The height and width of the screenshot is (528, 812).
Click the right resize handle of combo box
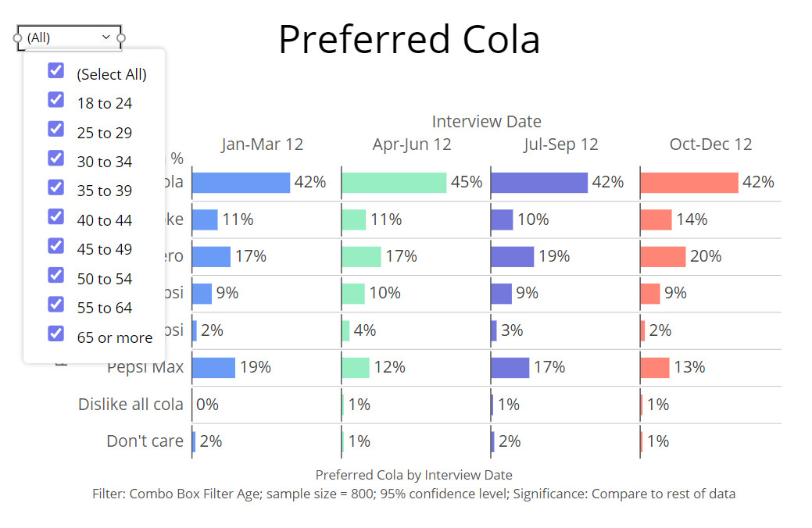(x=121, y=37)
